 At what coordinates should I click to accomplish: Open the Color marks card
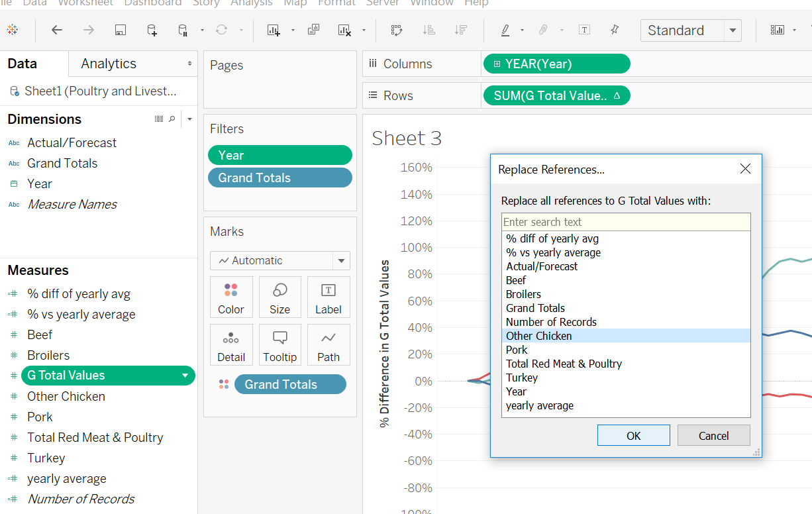click(x=230, y=297)
